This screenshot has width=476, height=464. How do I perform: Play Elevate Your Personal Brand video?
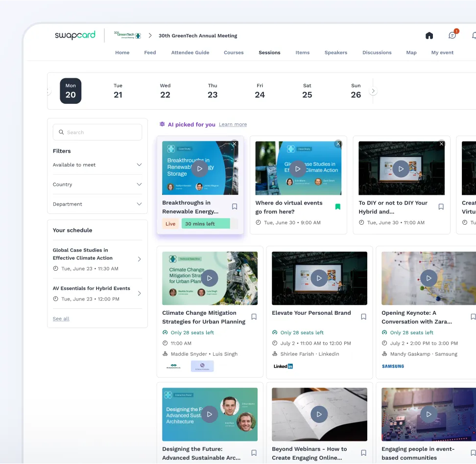click(x=319, y=278)
